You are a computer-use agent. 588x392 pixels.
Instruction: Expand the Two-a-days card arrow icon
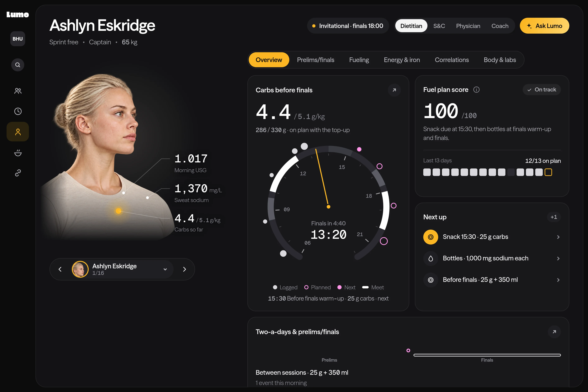[x=554, y=332]
